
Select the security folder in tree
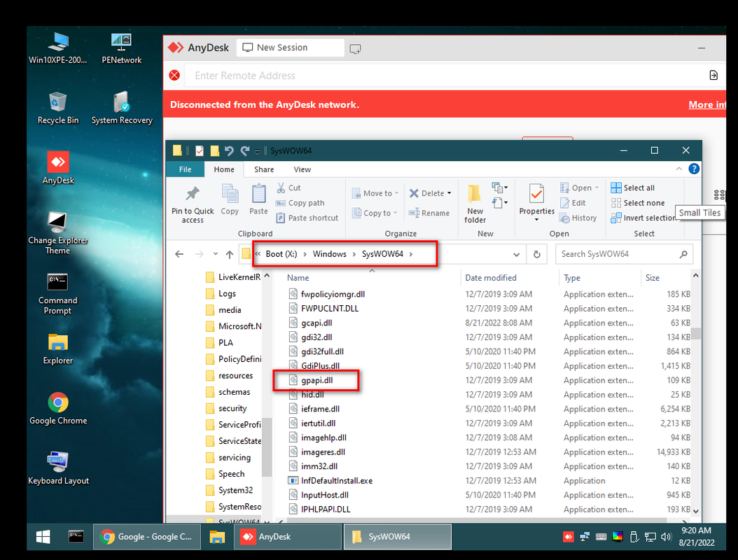tap(226, 409)
